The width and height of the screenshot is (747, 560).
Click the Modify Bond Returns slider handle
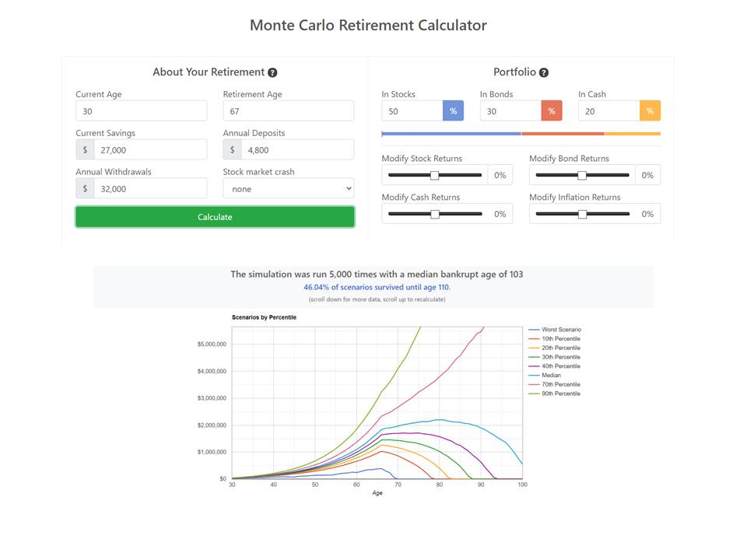[582, 175]
